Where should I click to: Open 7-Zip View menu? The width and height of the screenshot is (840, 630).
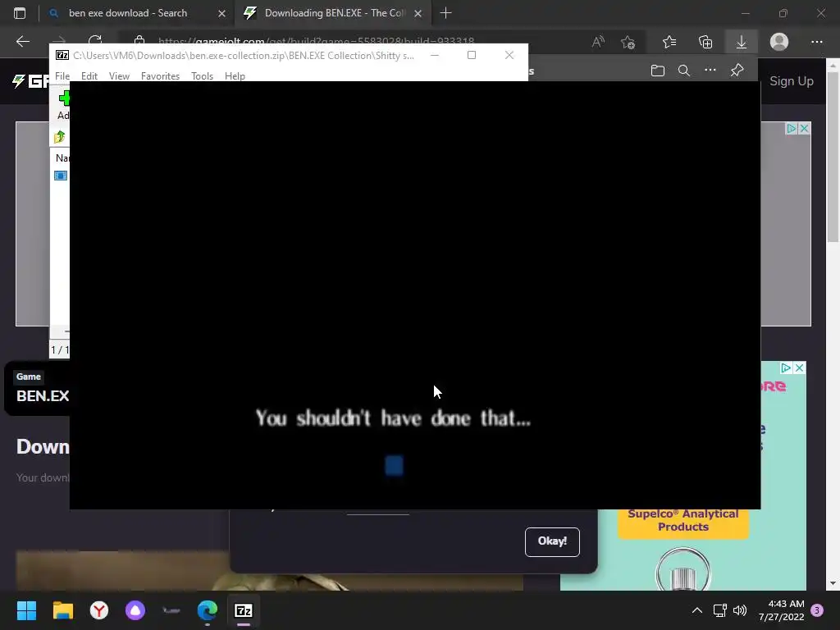click(119, 76)
